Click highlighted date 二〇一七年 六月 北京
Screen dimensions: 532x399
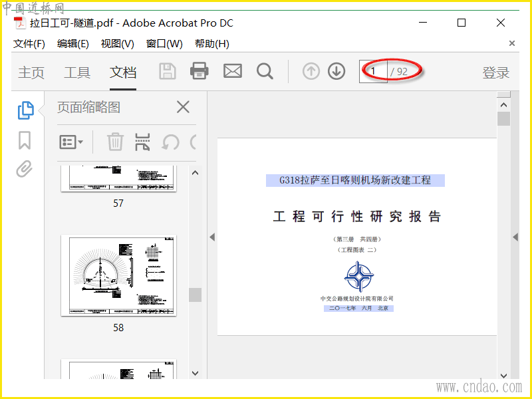point(358,308)
